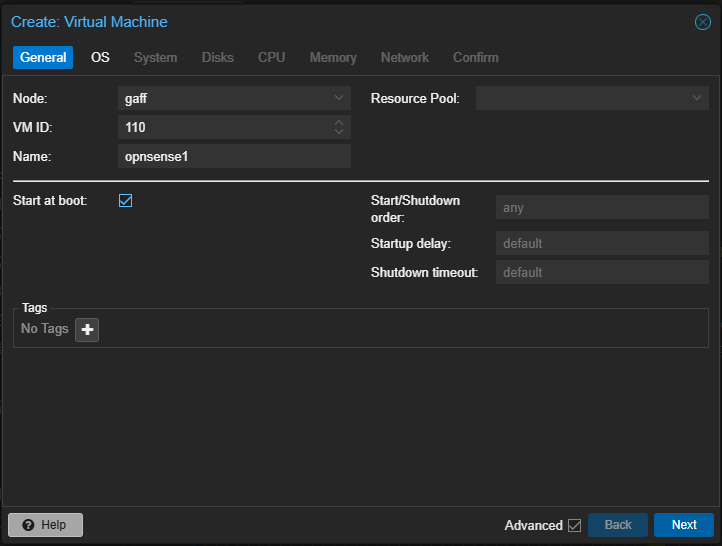Click the Startup delay field
722x546 pixels.
click(602, 243)
